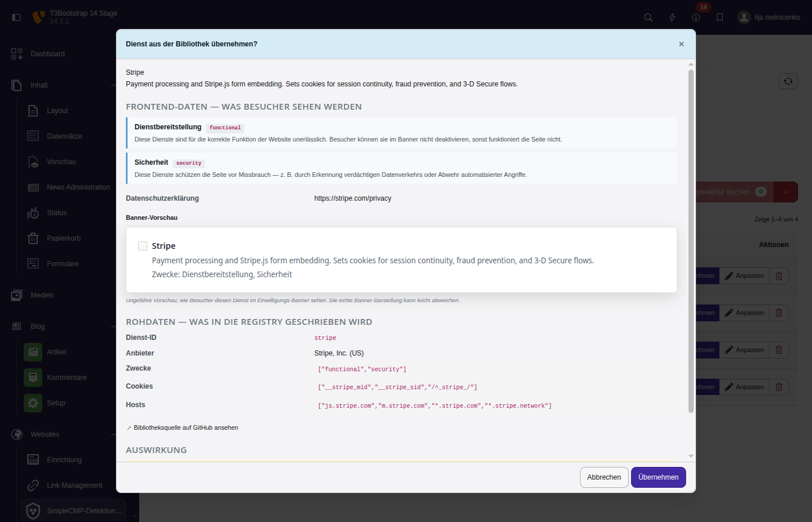Click the trash icon in the last table row
The image size is (812, 522).
click(x=779, y=387)
